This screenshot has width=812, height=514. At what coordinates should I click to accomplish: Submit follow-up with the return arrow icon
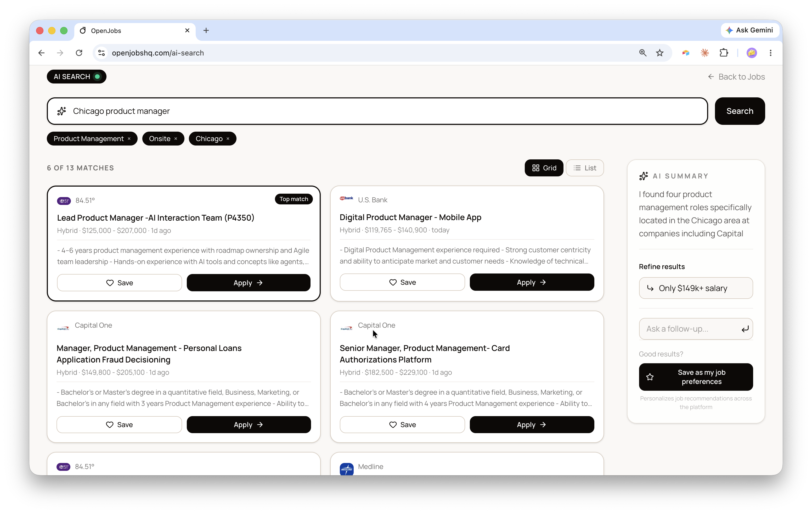(745, 329)
